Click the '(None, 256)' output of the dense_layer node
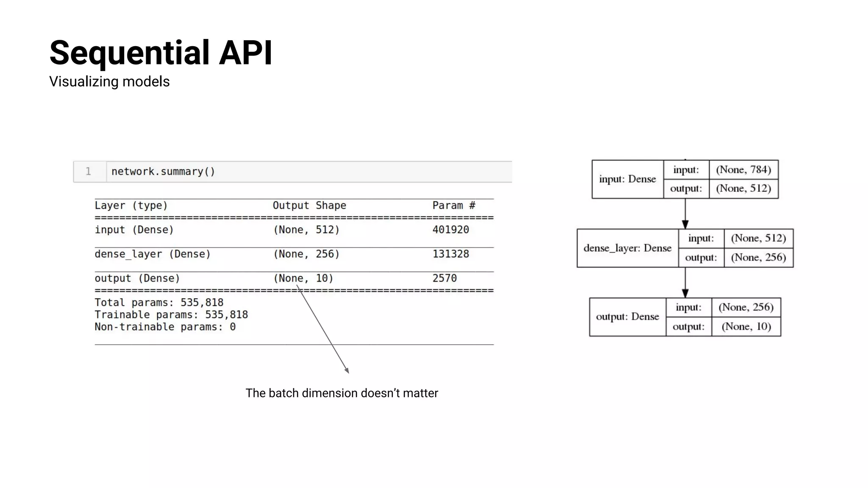This screenshot has height=488, width=868. click(x=759, y=258)
